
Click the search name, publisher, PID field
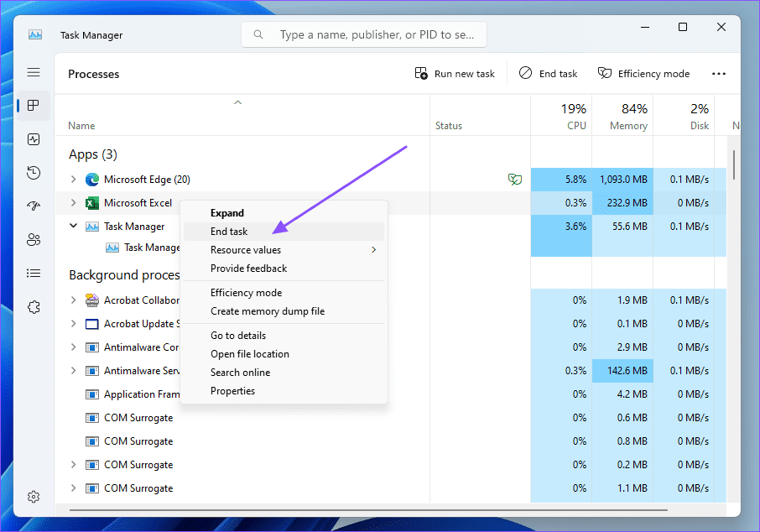tap(364, 34)
